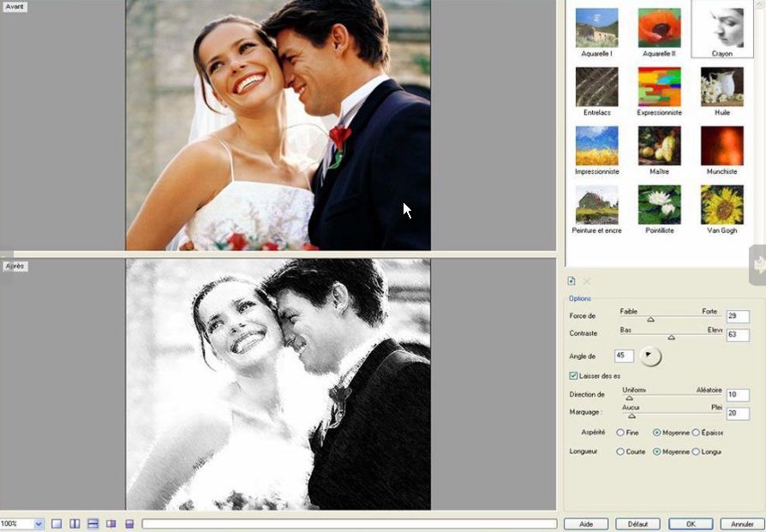Click the Défaut button
Image resolution: width=766 pixels, height=532 pixels.
click(637, 523)
